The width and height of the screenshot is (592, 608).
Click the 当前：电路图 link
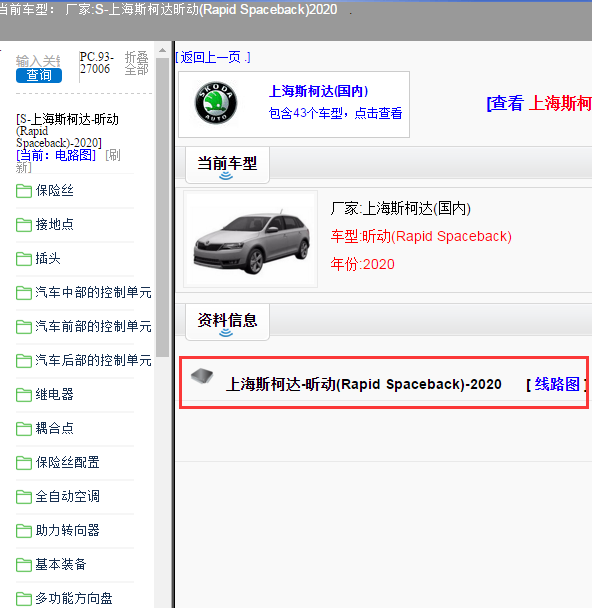coord(56,155)
